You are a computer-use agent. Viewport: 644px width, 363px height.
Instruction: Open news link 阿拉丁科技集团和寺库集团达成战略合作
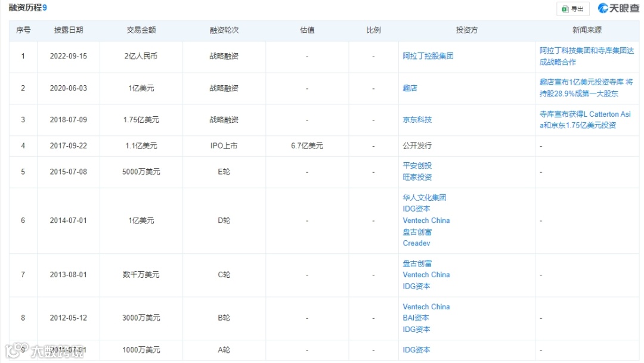click(x=587, y=56)
